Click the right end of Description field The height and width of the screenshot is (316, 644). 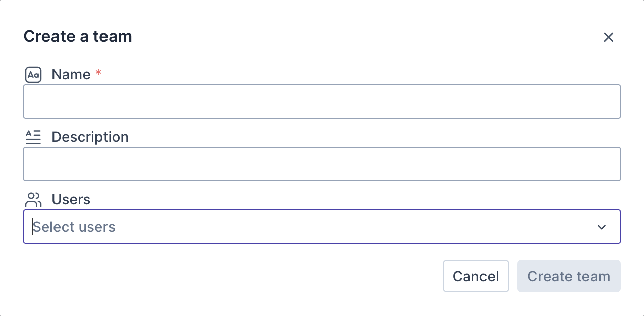606,164
